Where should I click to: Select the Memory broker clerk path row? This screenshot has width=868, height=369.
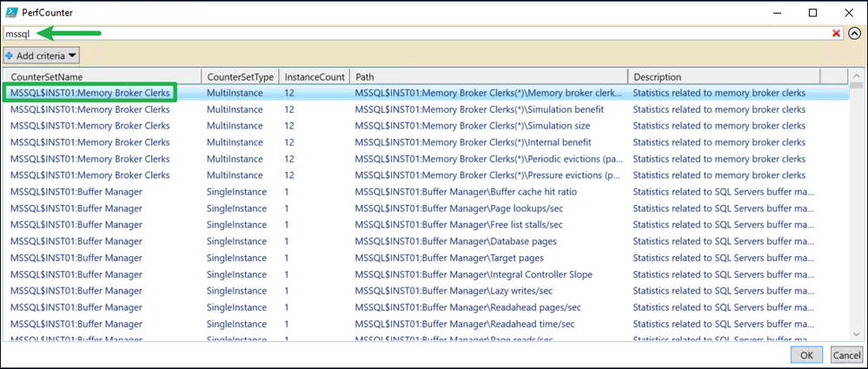(427, 93)
